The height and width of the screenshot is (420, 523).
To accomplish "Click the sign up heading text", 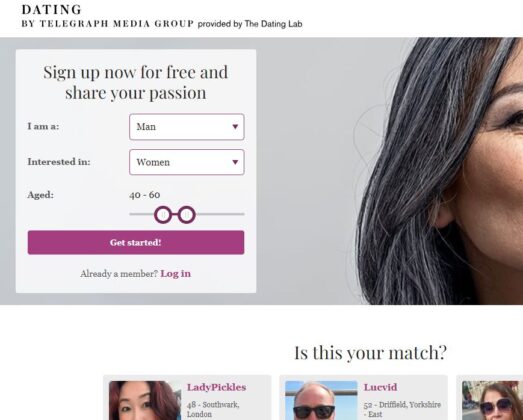I will (x=136, y=82).
